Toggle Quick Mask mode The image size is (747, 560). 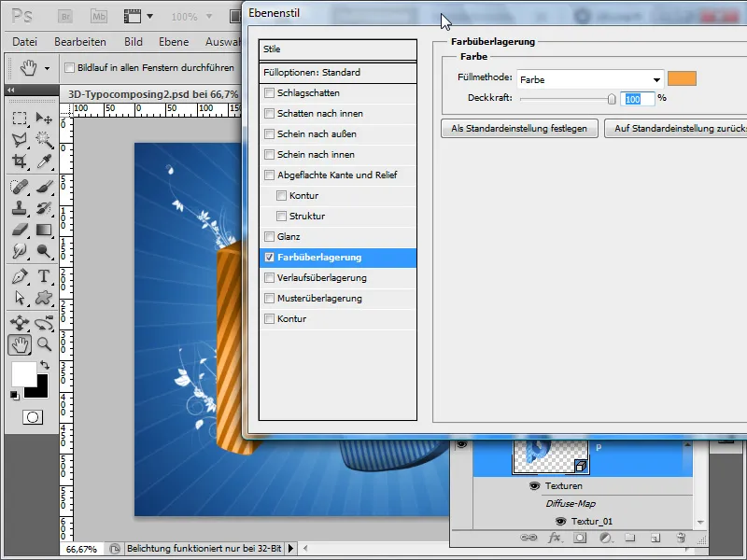point(33,417)
